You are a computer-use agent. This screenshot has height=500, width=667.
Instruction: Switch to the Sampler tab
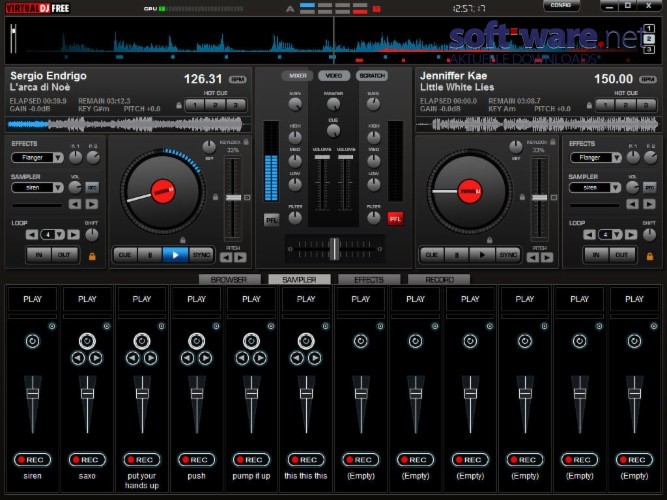pos(299,280)
